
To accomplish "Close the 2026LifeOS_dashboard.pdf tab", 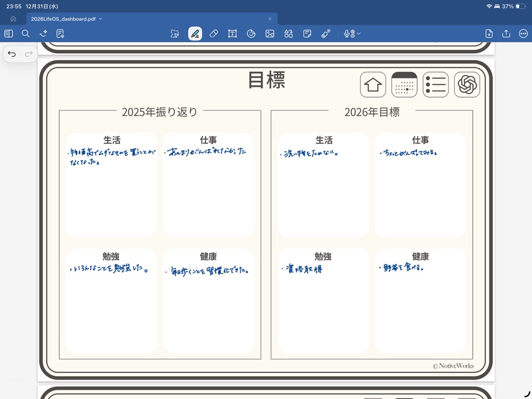I will click(x=270, y=19).
